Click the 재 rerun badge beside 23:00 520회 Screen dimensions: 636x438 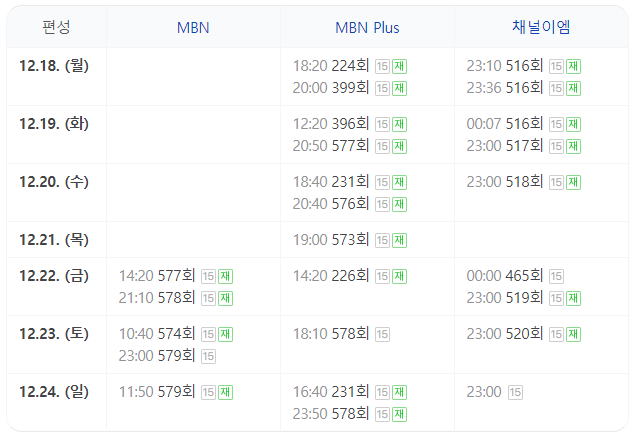tap(574, 335)
